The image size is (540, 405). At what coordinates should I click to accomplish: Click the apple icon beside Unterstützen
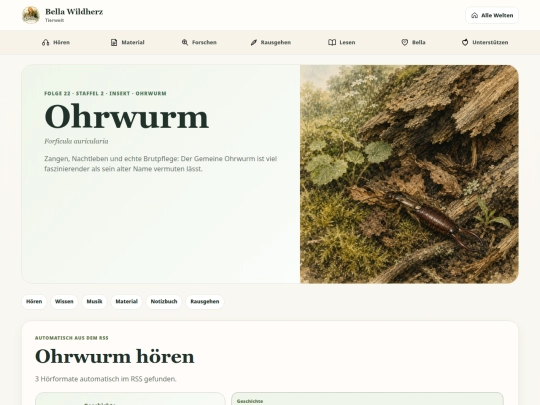click(x=465, y=42)
